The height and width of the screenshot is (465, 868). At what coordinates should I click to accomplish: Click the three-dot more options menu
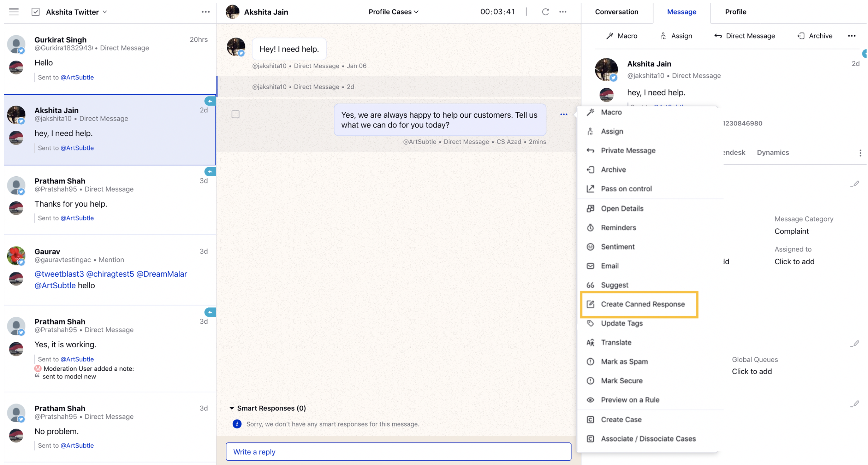click(x=564, y=114)
